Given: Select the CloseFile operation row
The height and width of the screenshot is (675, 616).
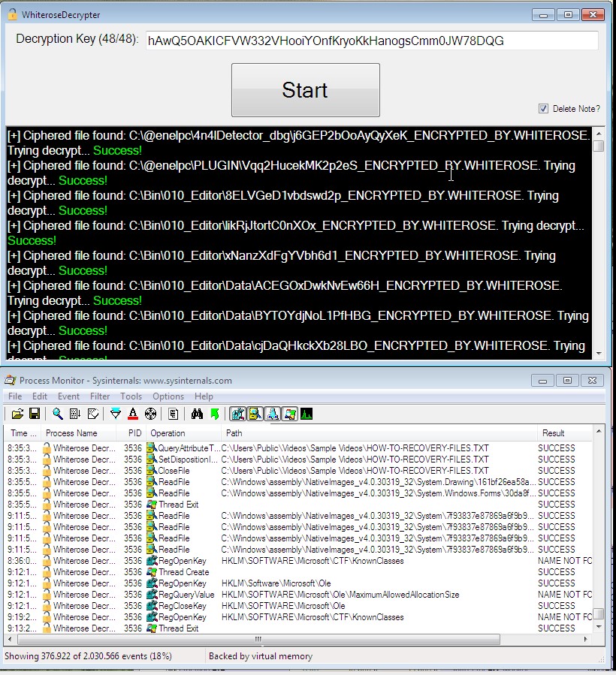Looking at the screenshot, I should (298, 471).
